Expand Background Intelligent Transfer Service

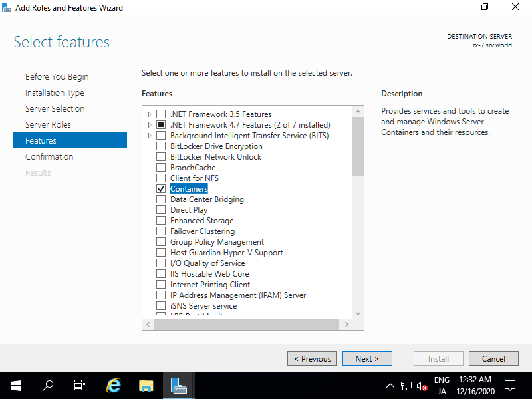[149, 135]
